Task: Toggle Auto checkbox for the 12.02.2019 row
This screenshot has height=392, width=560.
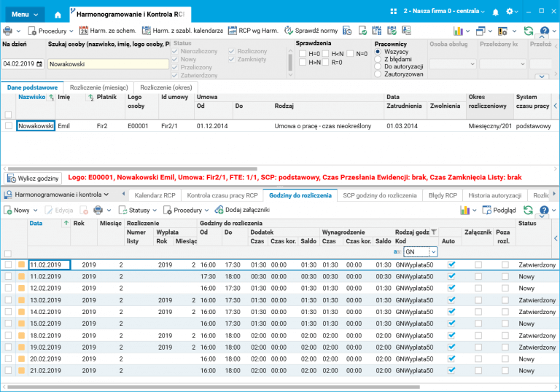Action: [x=451, y=288]
